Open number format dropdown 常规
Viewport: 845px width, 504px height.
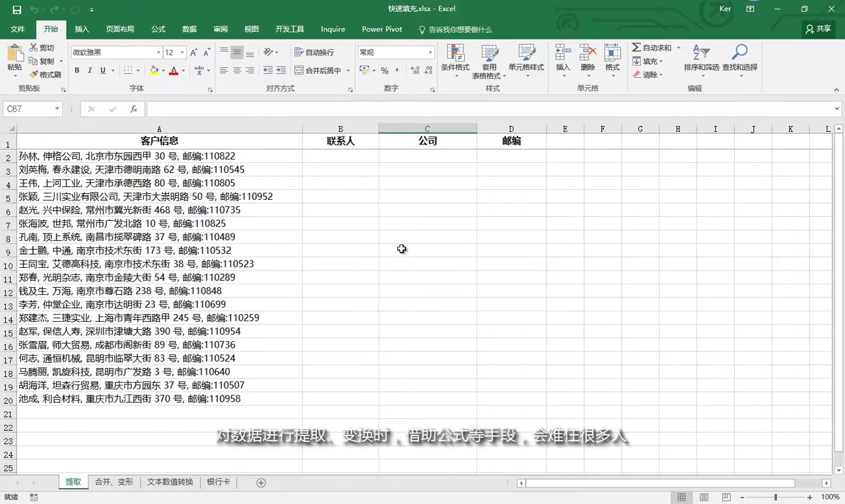point(430,52)
